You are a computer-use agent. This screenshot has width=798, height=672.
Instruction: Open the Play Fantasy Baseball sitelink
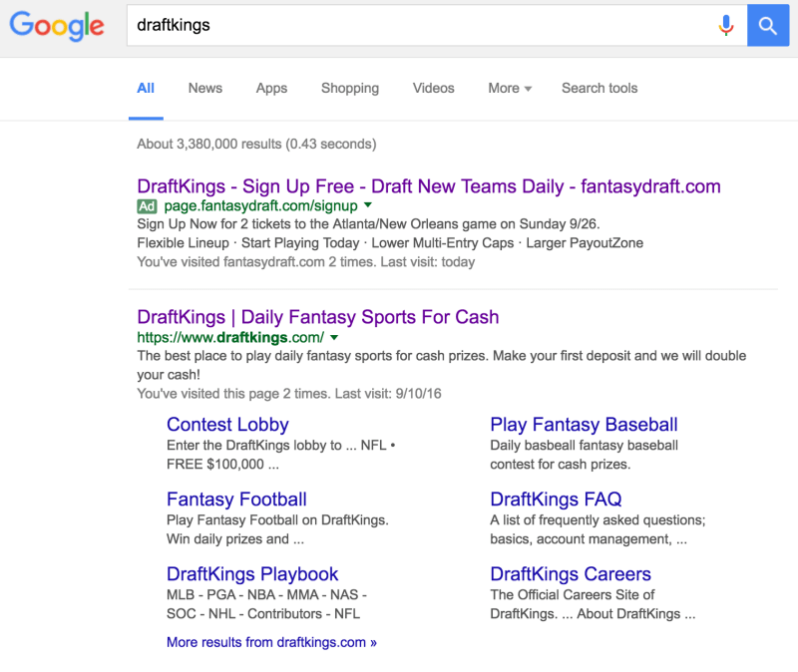point(584,425)
